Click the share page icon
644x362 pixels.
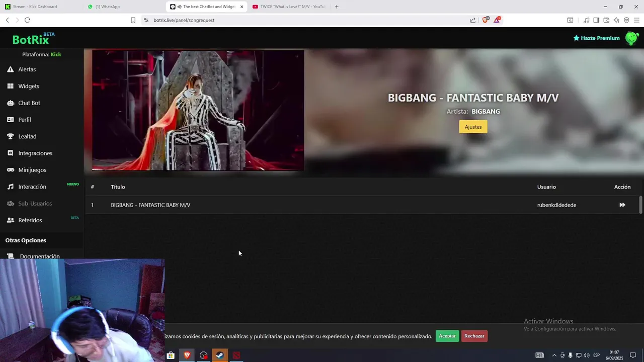click(473, 20)
